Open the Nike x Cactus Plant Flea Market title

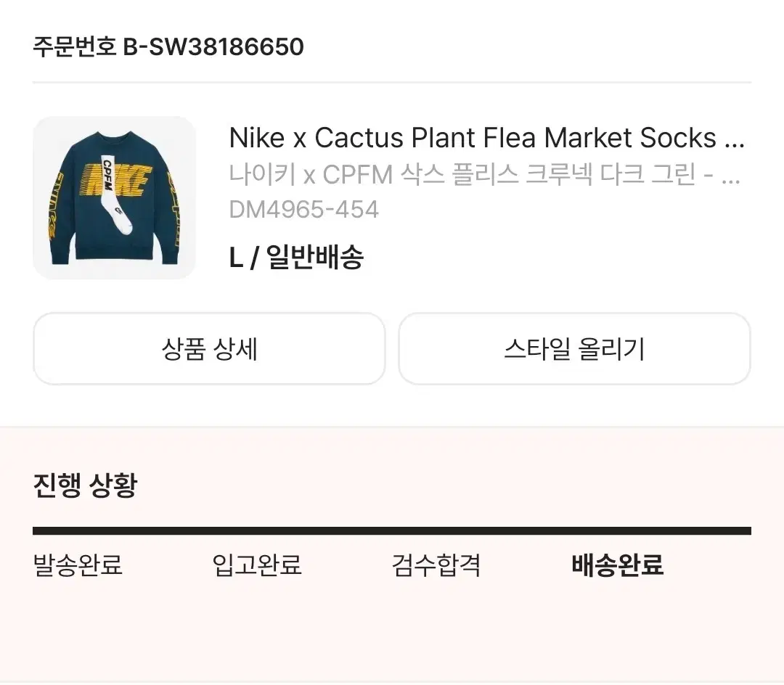coord(472,138)
